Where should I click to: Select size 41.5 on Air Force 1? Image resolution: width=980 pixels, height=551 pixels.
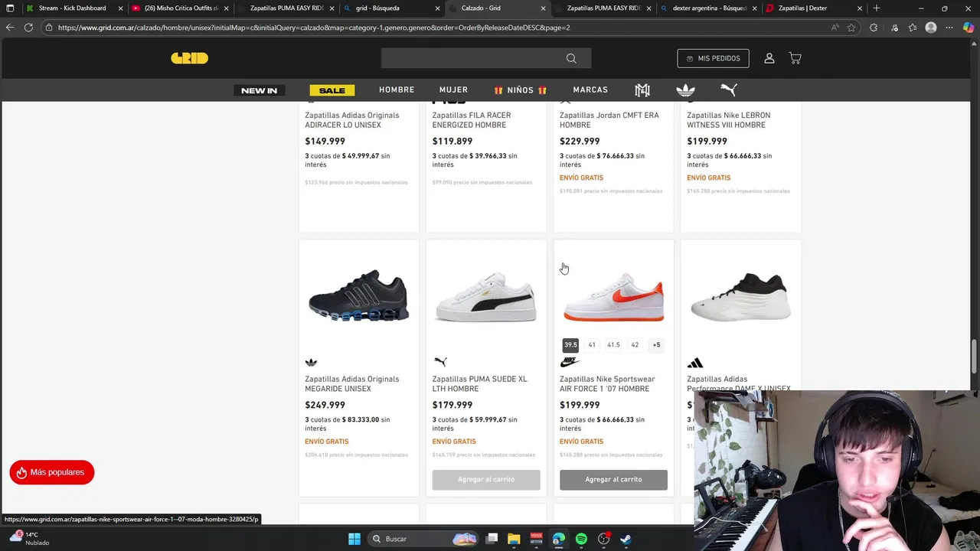tap(613, 345)
